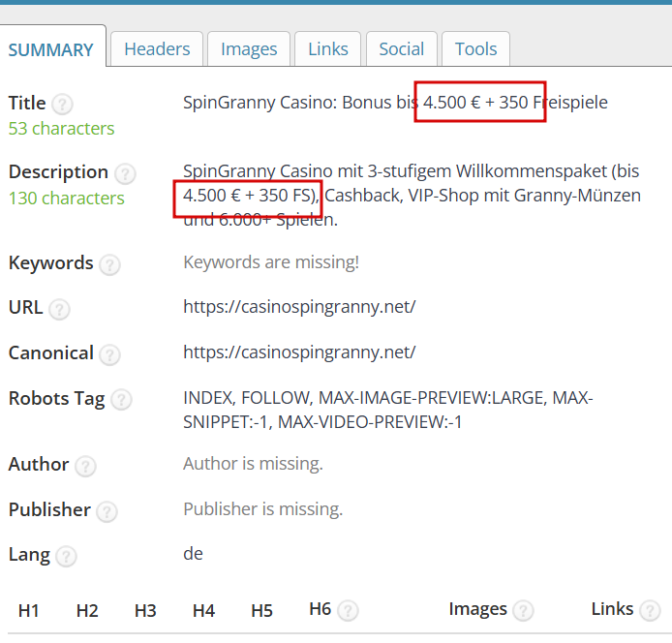Click 'Publisher is missing.' message
This screenshot has width=672, height=643.
[x=262, y=508]
